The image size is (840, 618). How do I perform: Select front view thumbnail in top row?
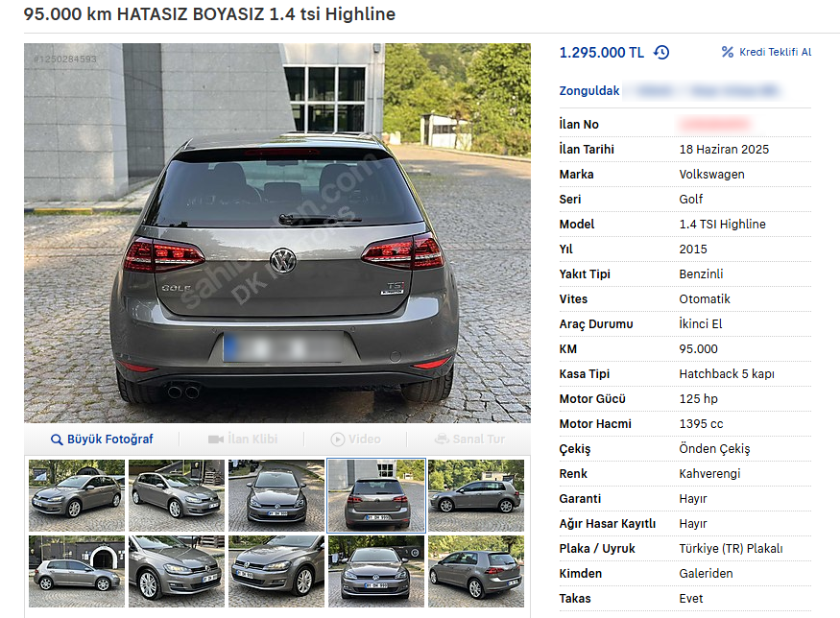[276, 495]
